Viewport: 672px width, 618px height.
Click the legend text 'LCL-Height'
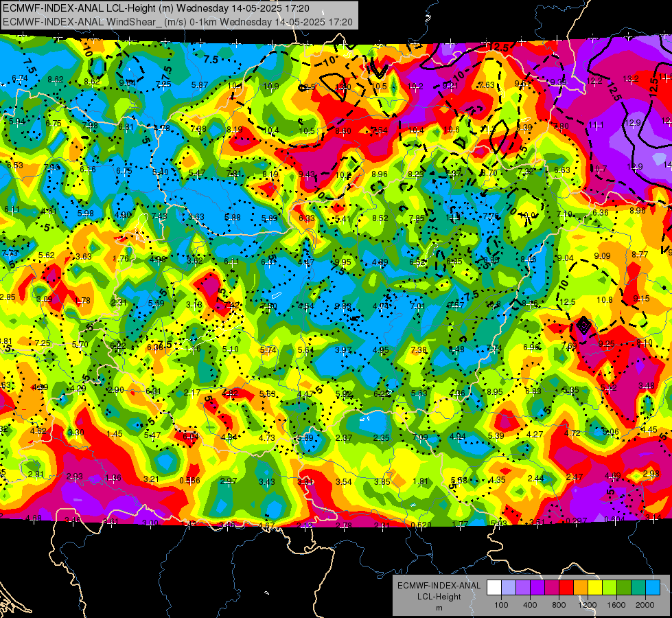point(439,597)
